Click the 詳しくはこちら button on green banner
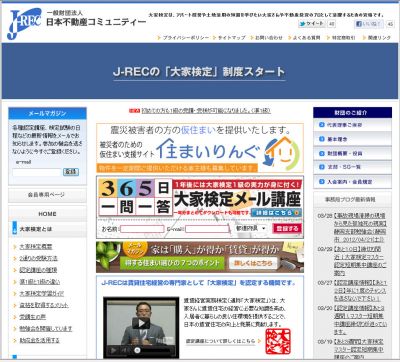Viewport: 400px width, 362px height. 253,263
